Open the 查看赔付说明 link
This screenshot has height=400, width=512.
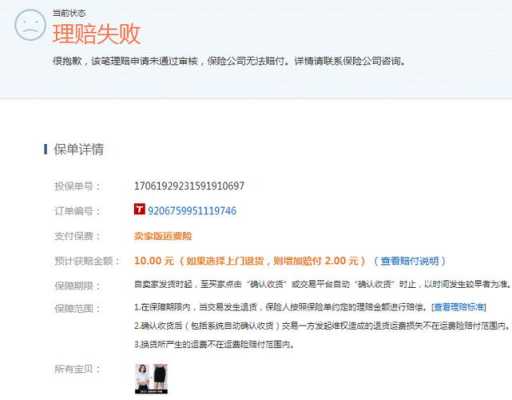pyautogui.click(x=410, y=261)
